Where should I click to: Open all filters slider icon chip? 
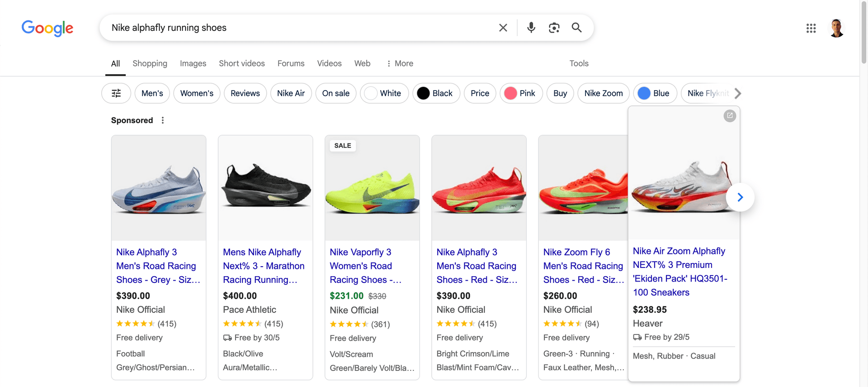[x=116, y=93]
